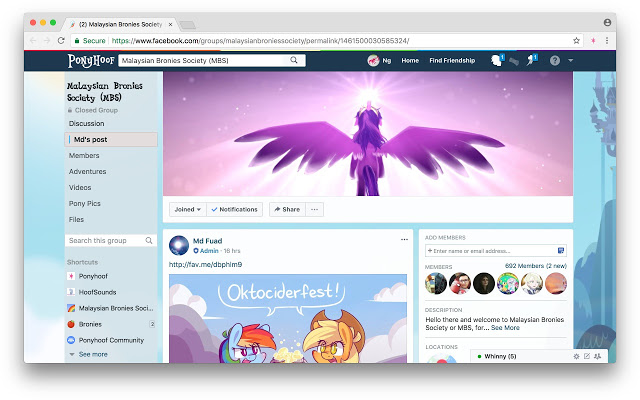Open the Ng profile avatar
This screenshot has height=400, width=640.
[x=373, y=60]
